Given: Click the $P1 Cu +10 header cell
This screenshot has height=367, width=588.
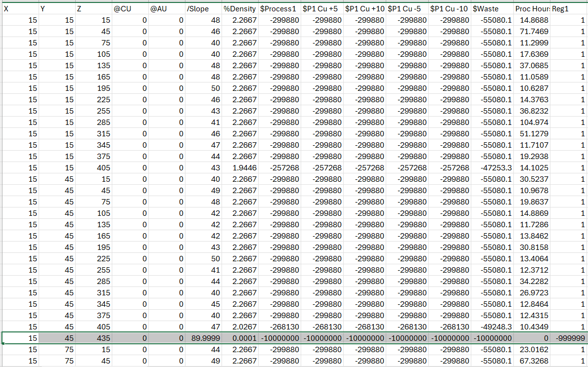Looking at the screenshot, I should tap(364, 9).
